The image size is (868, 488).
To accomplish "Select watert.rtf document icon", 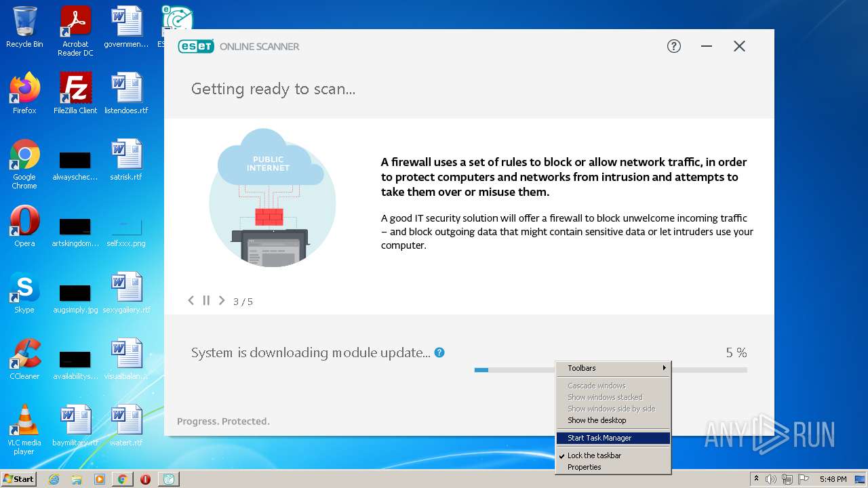I will [x=126, y=426].
